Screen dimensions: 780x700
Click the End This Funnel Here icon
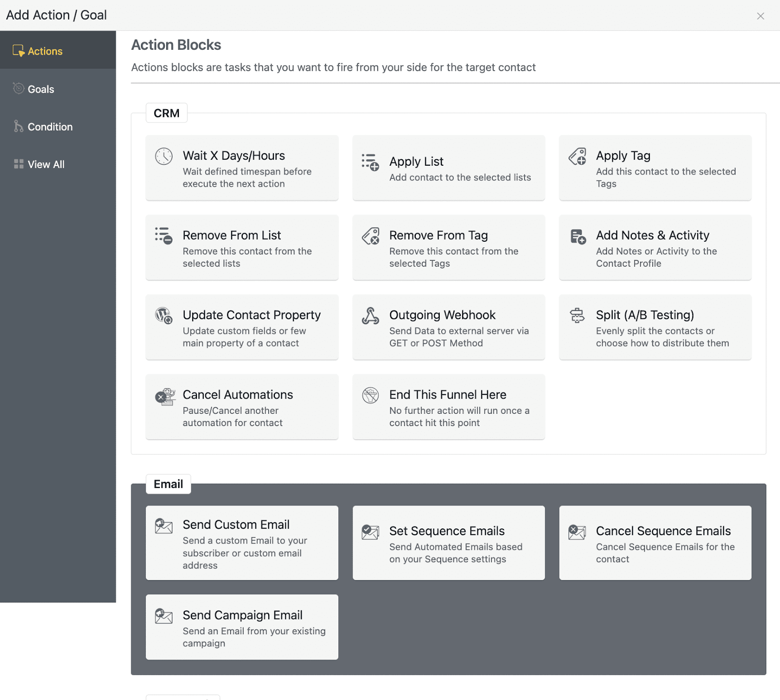pos(370,395)
